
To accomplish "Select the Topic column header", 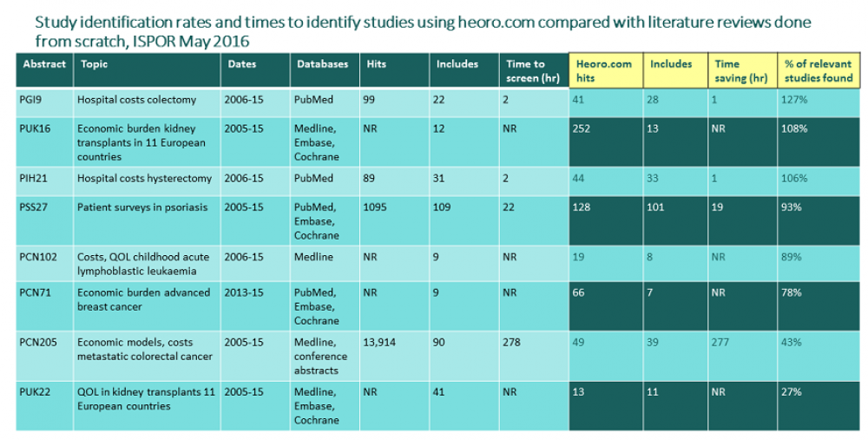I will [94, 64].
